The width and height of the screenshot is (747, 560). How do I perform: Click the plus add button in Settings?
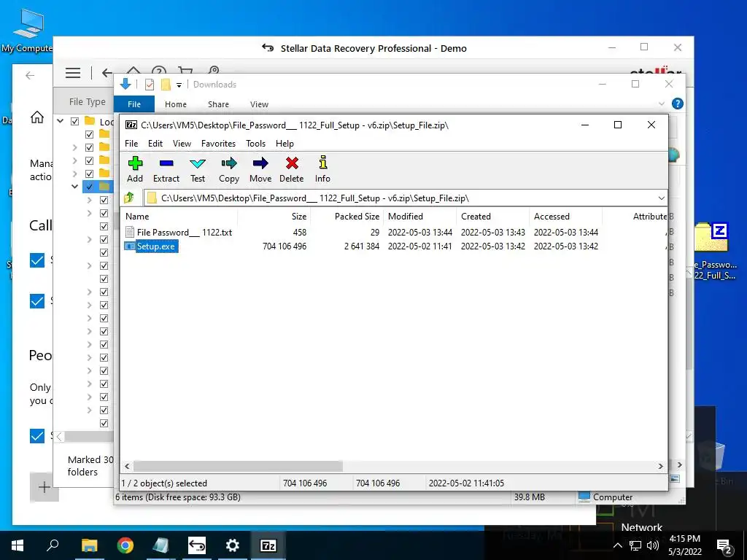point(44,487)
